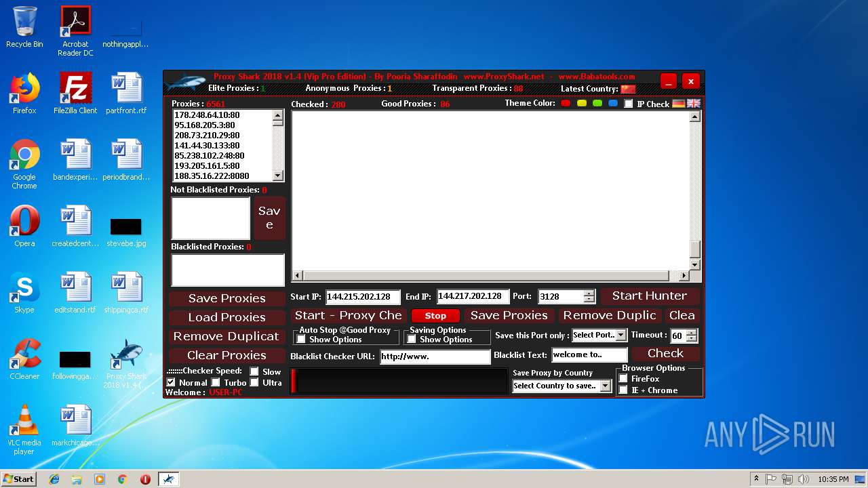Image resolution: width=868 pixels, height=488 pixels.
Task: Select the yellow theme color swatch
Action: click(x=582, y=103)
